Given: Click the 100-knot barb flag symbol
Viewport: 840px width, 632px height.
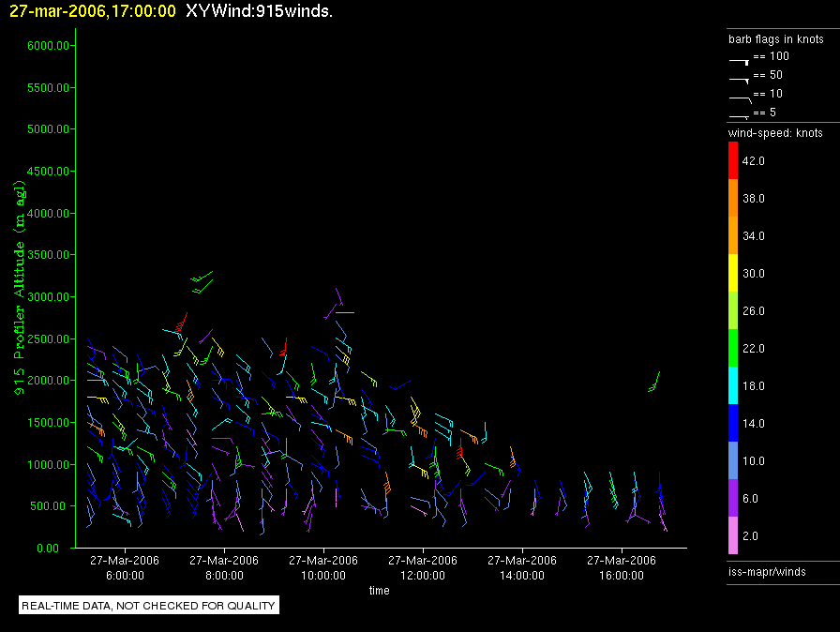Looking at the screenshot, I should (739, 60).
